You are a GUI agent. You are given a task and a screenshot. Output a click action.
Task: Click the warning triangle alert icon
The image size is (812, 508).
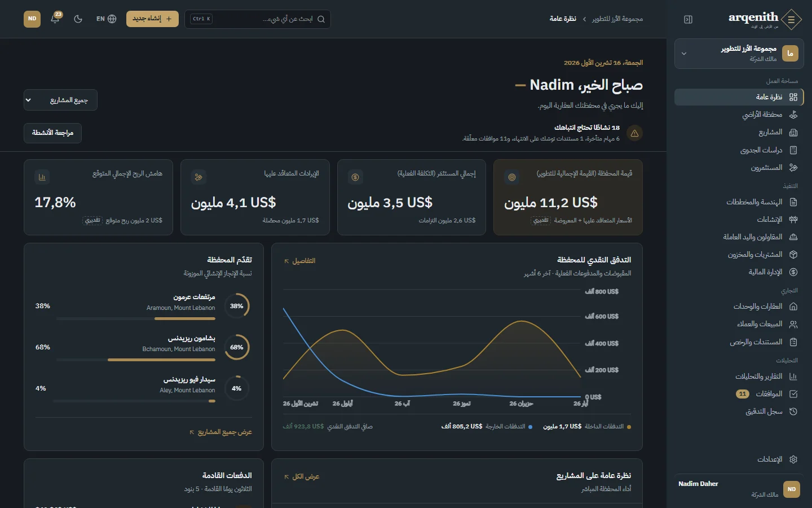[x=634, y=133]
